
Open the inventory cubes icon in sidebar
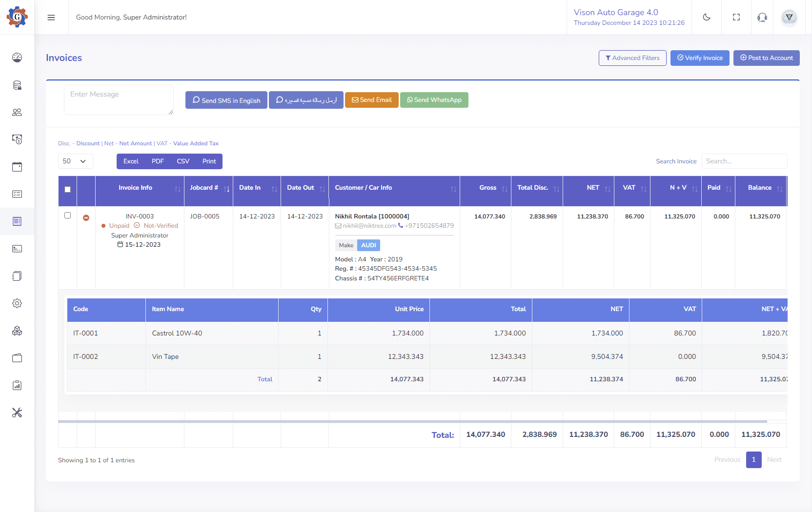pyautogui.click(x=17, y=331)
